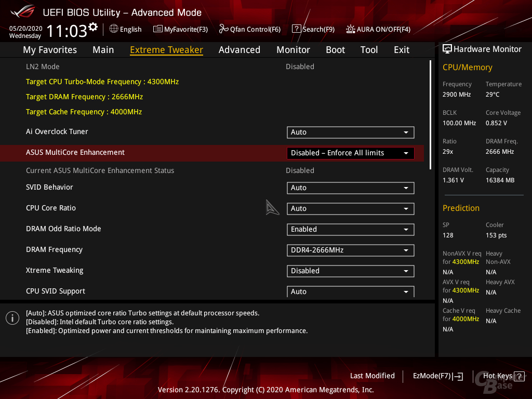Click the AURA light icon
The width and height of the screenshot is (532, 399).
tap(351, 29)
